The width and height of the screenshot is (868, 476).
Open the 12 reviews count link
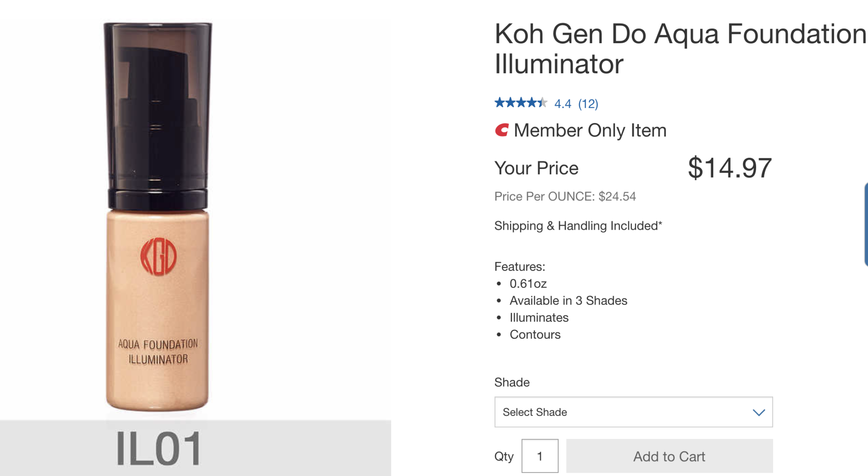click(588, 104)
